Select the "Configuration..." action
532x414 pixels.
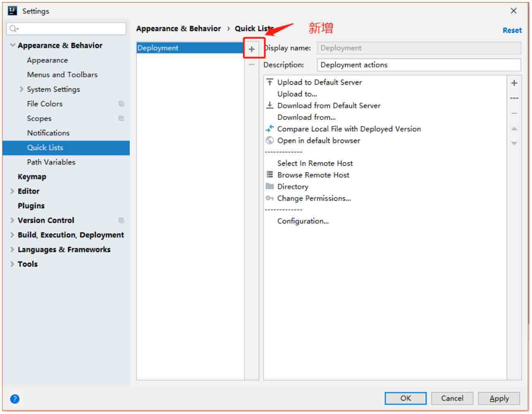[303, 221]
